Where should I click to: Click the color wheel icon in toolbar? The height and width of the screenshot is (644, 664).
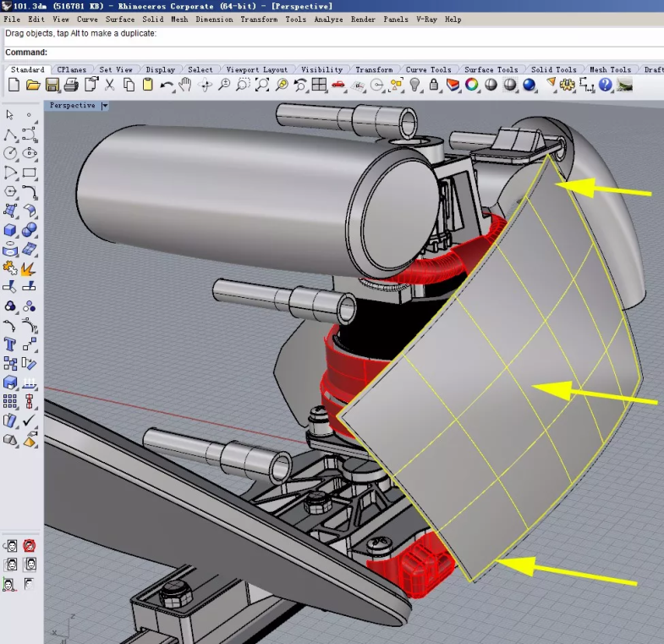[472, 85]
